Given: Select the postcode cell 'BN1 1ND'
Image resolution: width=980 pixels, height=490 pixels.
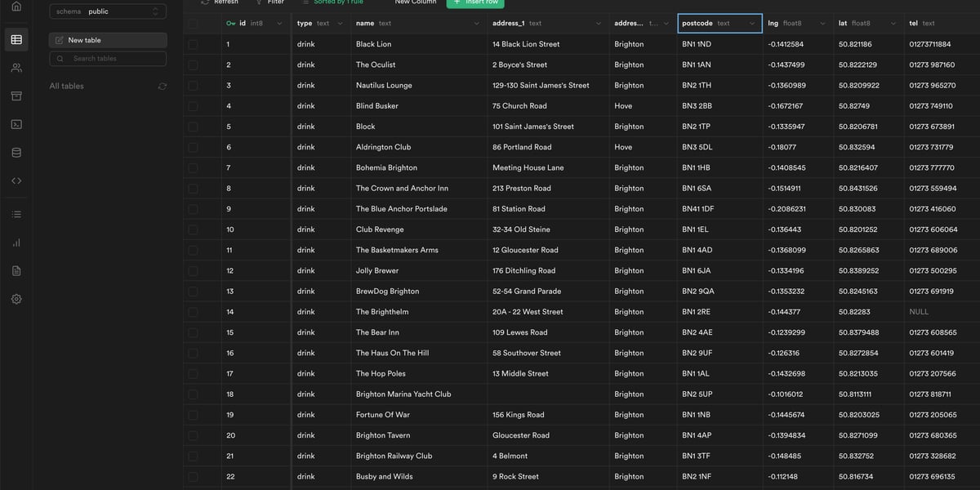Looking at the screenshot, I should 720,44.
